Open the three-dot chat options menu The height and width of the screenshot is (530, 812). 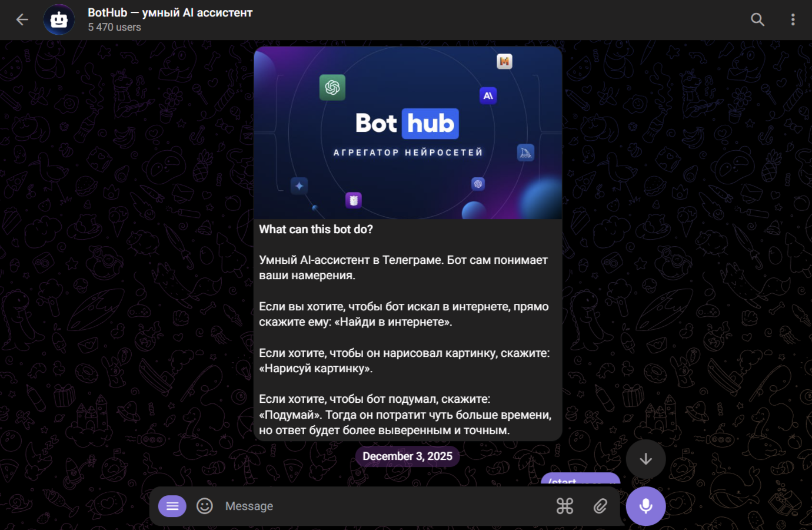tap(793, 19)
